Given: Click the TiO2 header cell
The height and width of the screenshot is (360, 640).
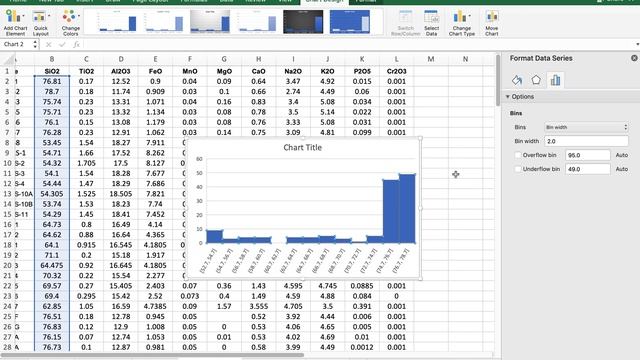Looking at the screenshot, I should [x=86, y=71].
